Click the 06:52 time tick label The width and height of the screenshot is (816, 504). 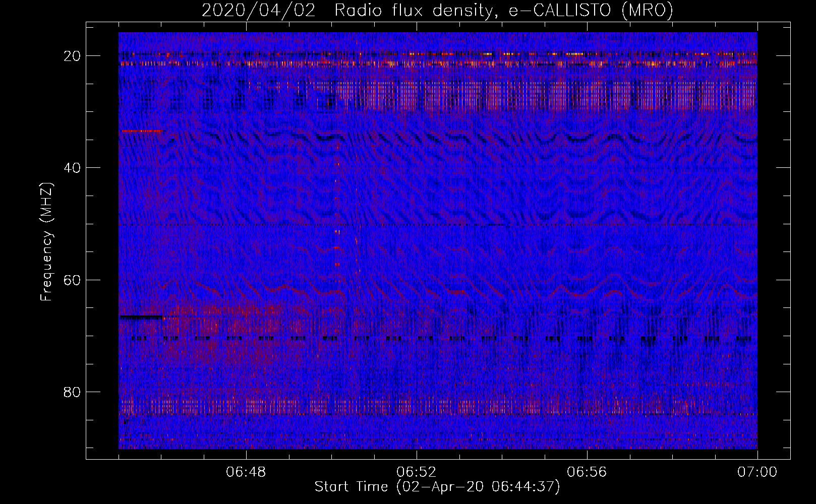[x=417, y=472]
